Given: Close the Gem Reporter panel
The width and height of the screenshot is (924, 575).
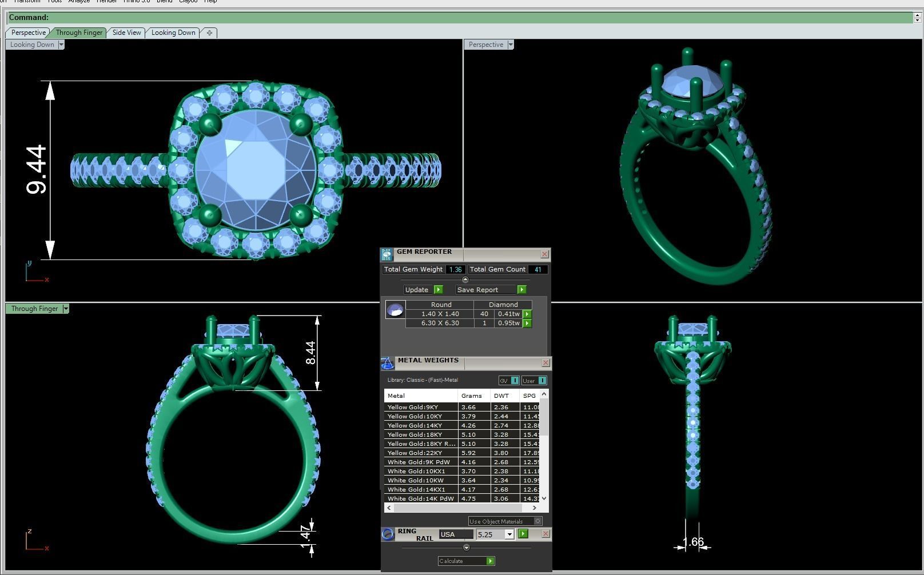Looking at the screenshot, I should click(544, 254).
